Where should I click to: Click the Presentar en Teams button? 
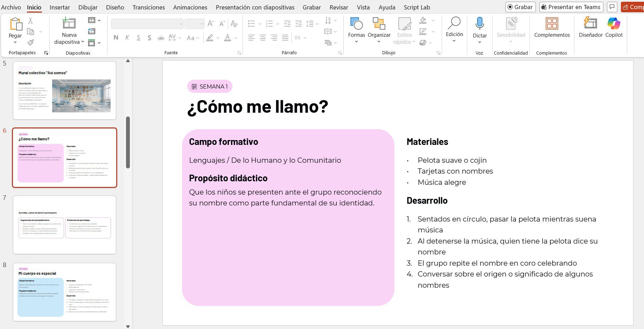(x=570, y=7)
